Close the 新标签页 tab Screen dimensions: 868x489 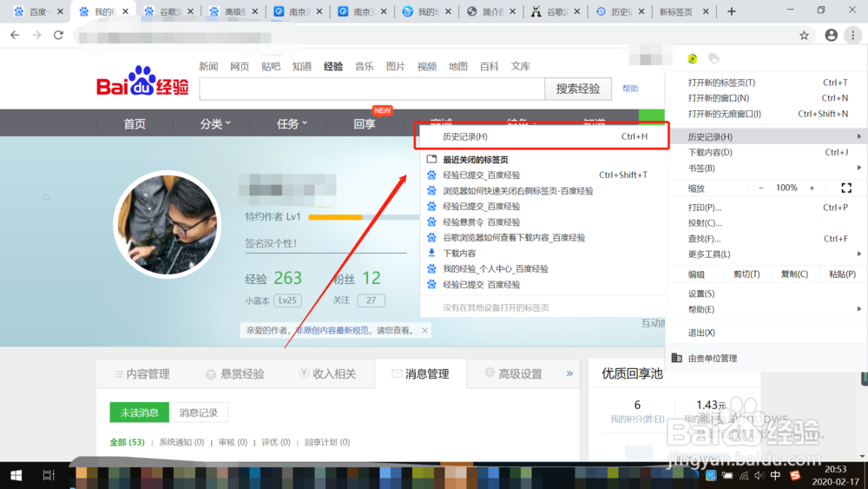[705, 11]
